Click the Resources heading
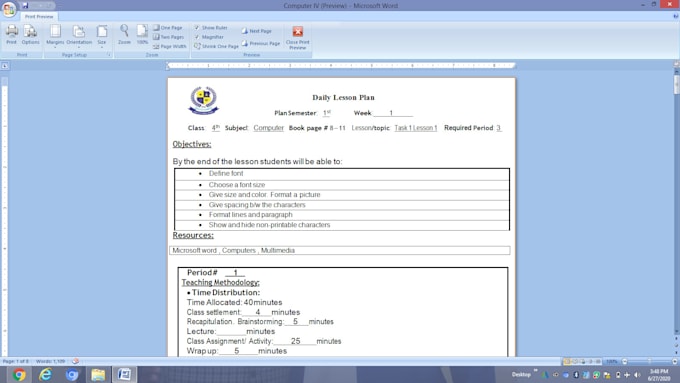The image size is (680, 383). 193,235
